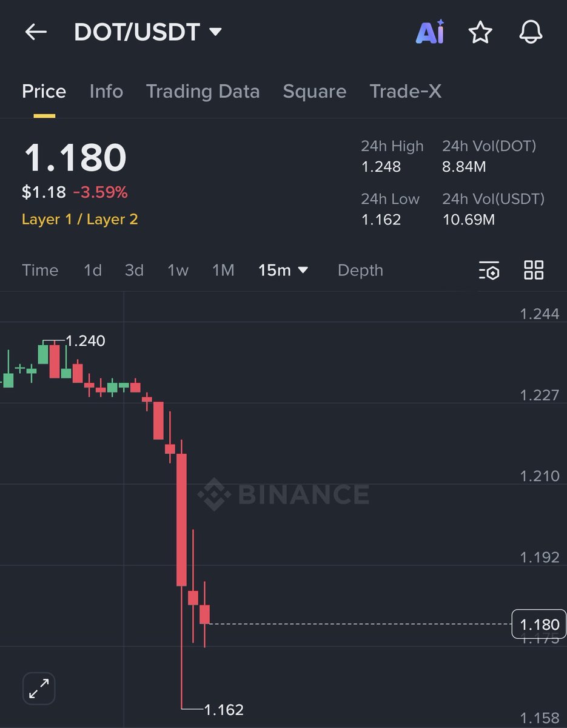
Task: Open the AI analysis icon
Action: (429, 32)
